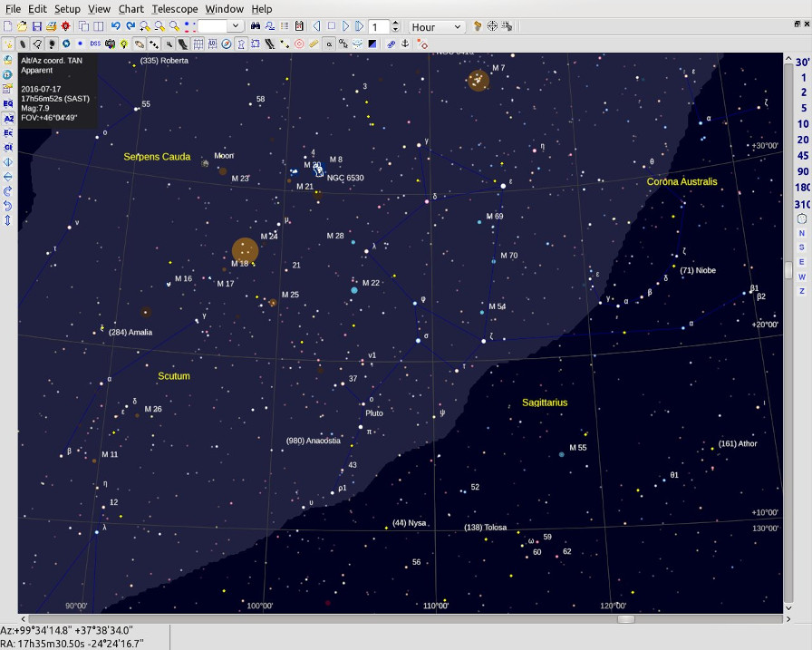Screen dimensions: 812x650
Task: Step time backward with the left arrow
Action: 317,26
